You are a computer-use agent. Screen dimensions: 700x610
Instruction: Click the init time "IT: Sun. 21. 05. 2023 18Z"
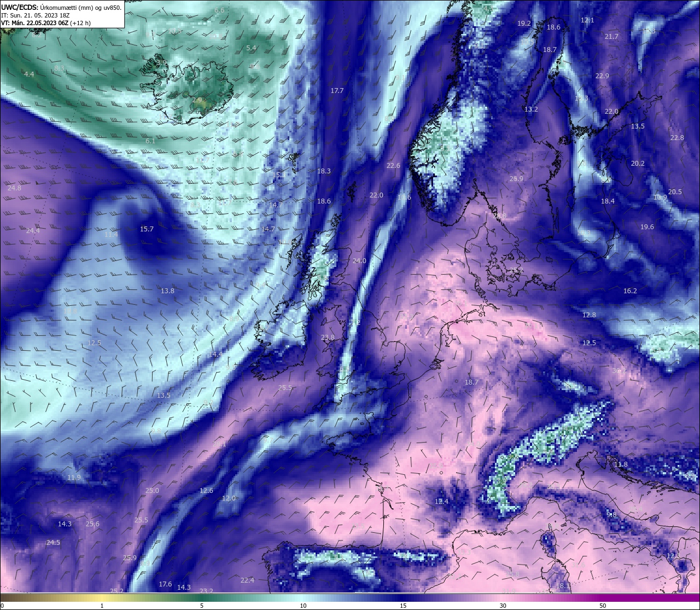coord(36,15)
